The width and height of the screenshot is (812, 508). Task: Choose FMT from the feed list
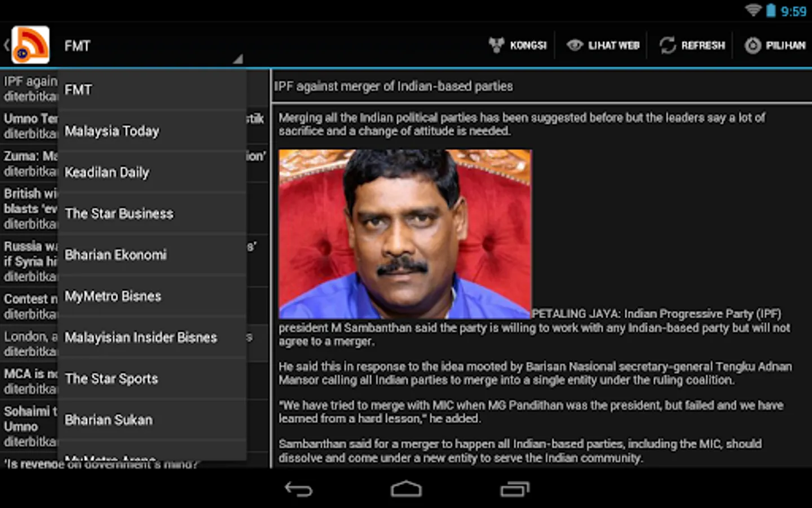point(152,90)
